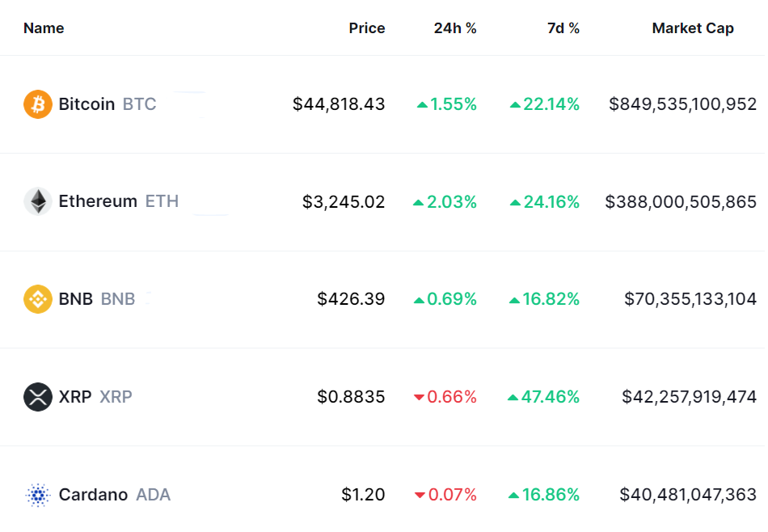Click the Bitcoin logo icon
Screen dimensions: 768x532
tap(38, 104)
